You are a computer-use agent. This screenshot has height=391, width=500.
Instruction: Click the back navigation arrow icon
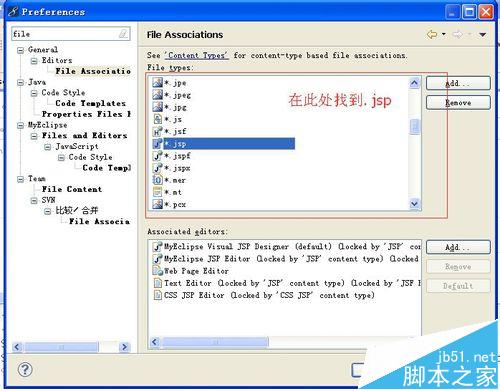click(x=432, y=34)
